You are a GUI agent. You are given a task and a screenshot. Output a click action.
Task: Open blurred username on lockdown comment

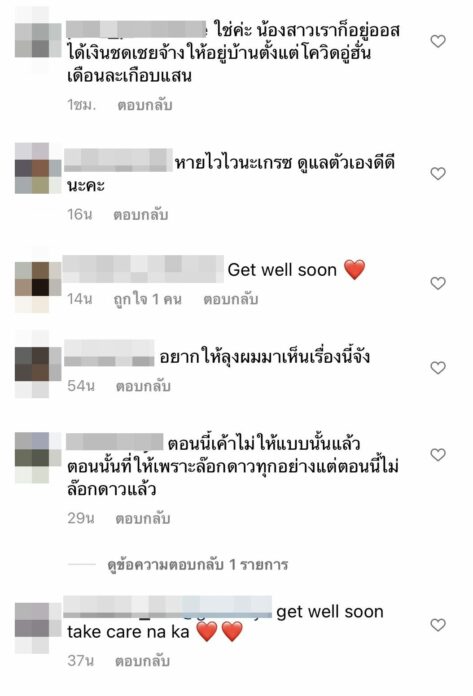(114, 442)
